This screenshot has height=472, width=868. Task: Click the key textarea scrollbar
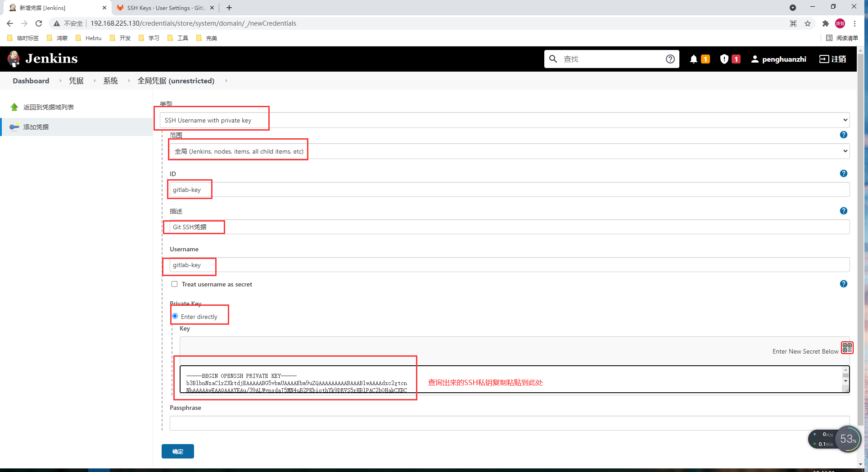coord(846,377)
